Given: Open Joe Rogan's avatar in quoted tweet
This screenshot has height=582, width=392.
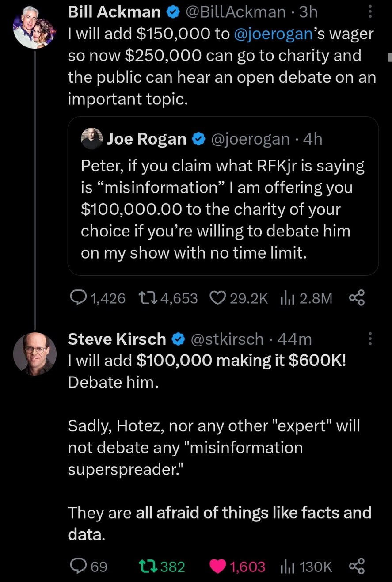Looking at the screenshot, I should [x=92, y=139].
